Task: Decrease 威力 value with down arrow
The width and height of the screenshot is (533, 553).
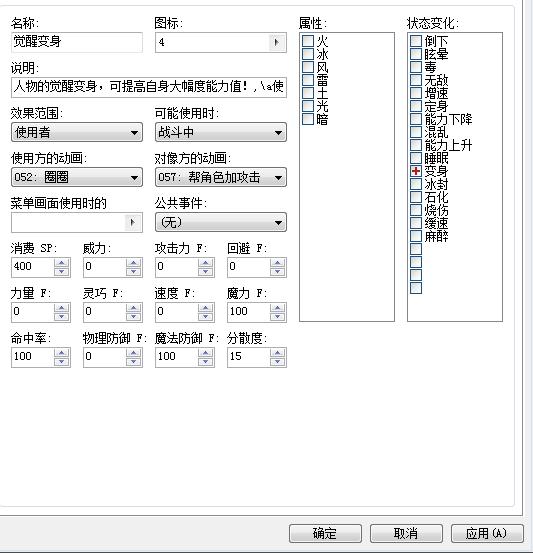Action: point(133,271)
